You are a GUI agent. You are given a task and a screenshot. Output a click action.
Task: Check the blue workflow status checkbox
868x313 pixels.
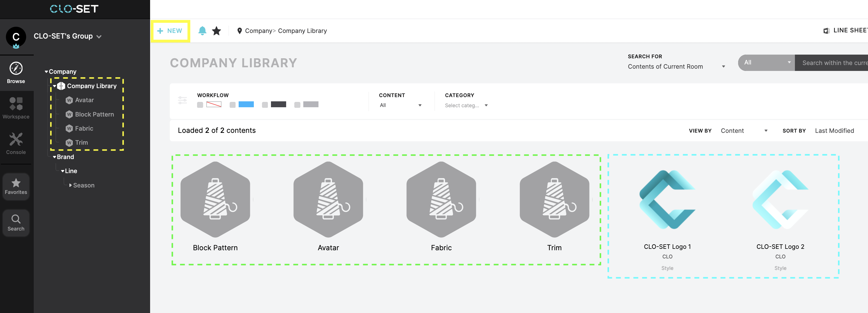pos(233,104)
